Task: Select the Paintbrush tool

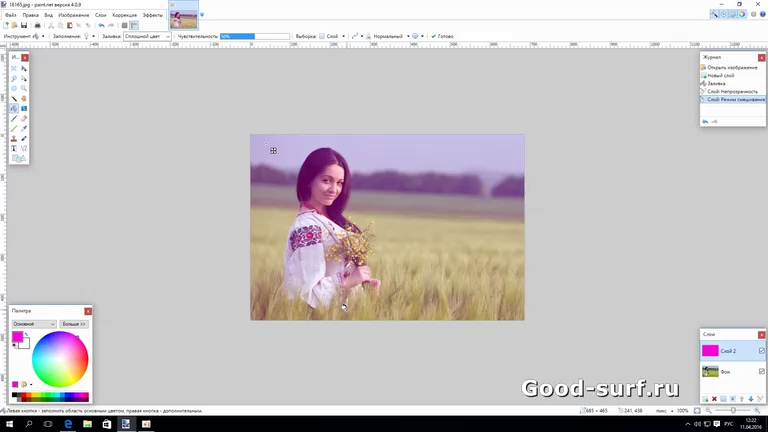Action: tap(14, 119)
